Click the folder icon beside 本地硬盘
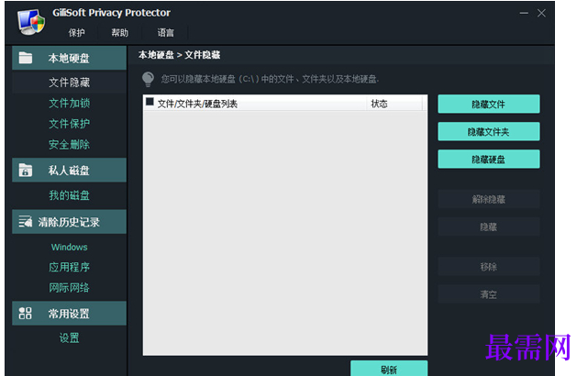Image resolution: width=588 pixels, height=376 pixels. coord(26,58)
